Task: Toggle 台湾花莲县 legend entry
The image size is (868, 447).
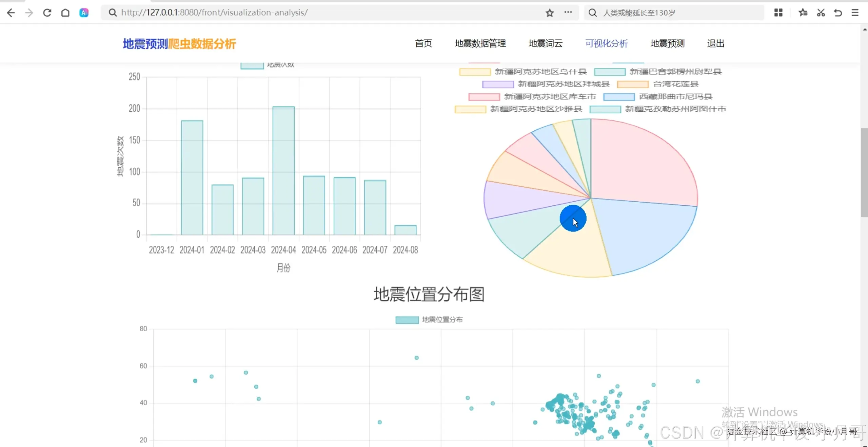Action: tap(675, 84)
